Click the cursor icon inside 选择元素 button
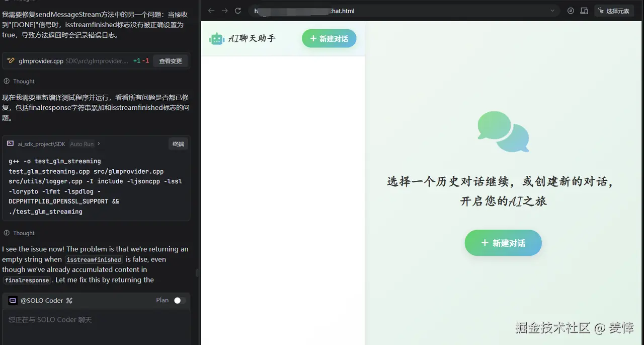The width and height of the screenshot is (644, 345). click(601, 10)
